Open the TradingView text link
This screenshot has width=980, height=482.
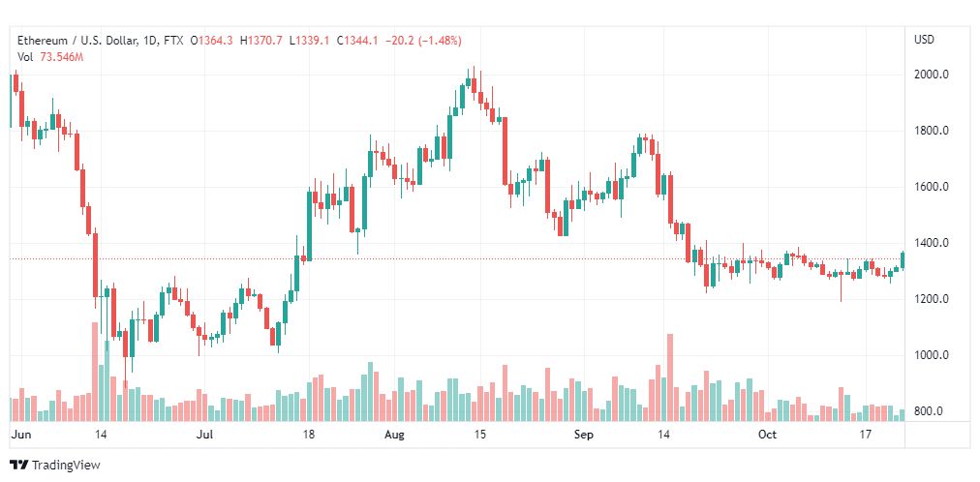(x=66, y=466)
